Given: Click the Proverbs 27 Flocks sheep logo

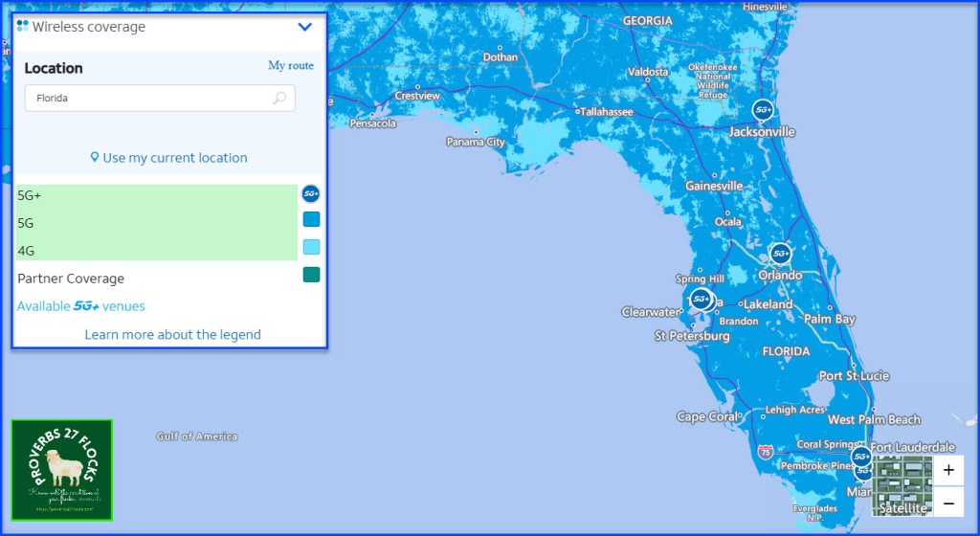Looking at the screenshot, I should point(62,470).
